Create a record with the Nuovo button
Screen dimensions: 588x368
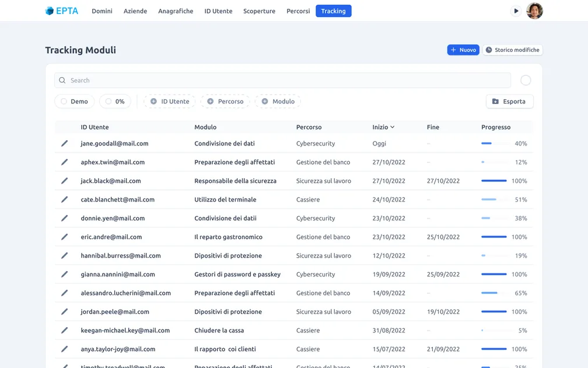point(463,50)
